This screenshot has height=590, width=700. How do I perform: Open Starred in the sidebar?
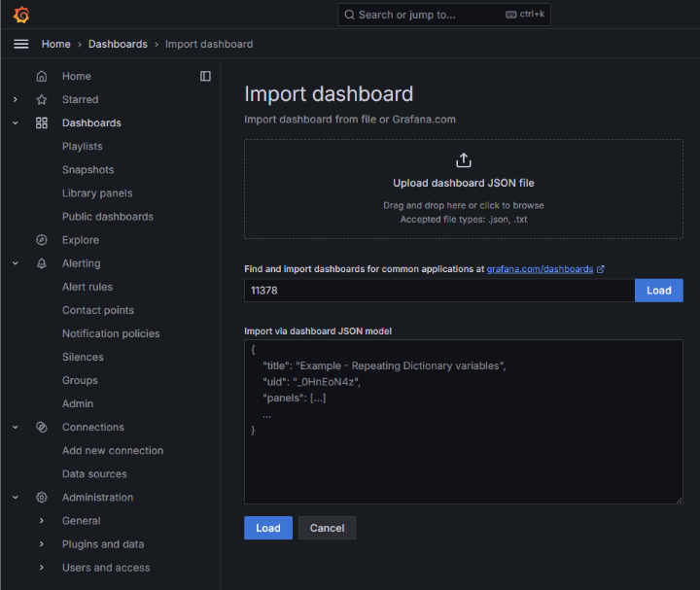[x=80, y=99]
